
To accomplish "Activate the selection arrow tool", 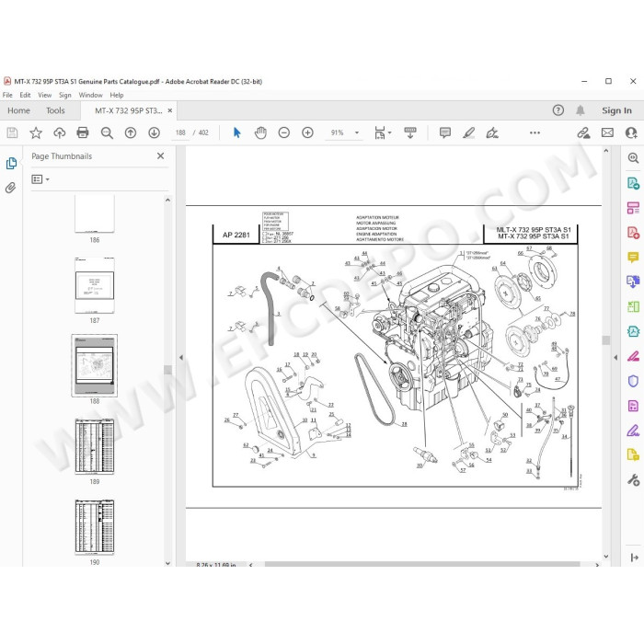I will point(237,132).
